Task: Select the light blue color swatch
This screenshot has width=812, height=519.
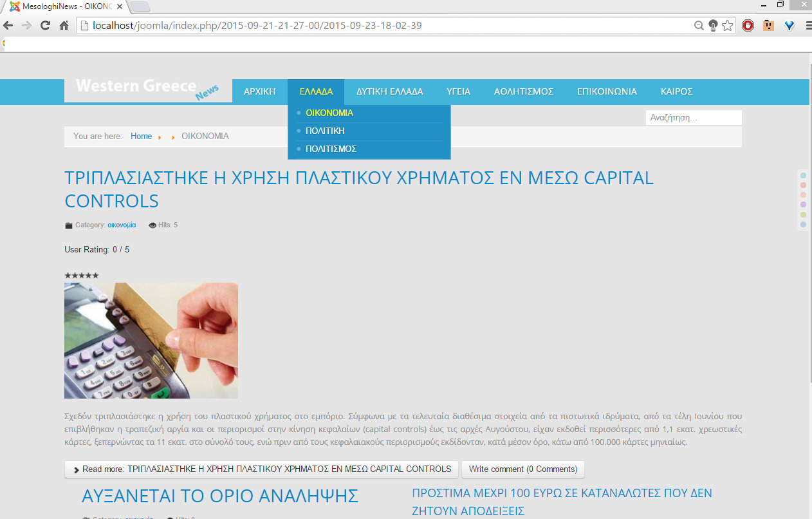Action: (x=803, y=176)
